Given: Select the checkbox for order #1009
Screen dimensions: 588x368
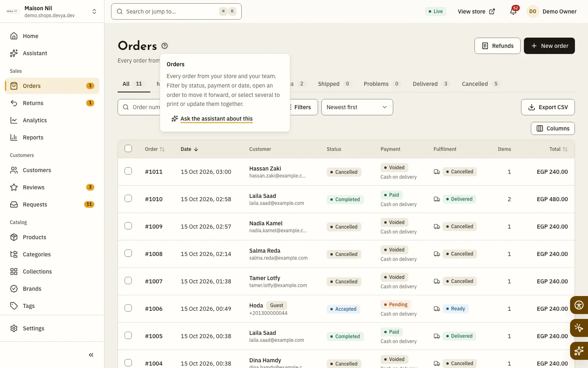Looking at the screenshot, I should tap(128, 226).
